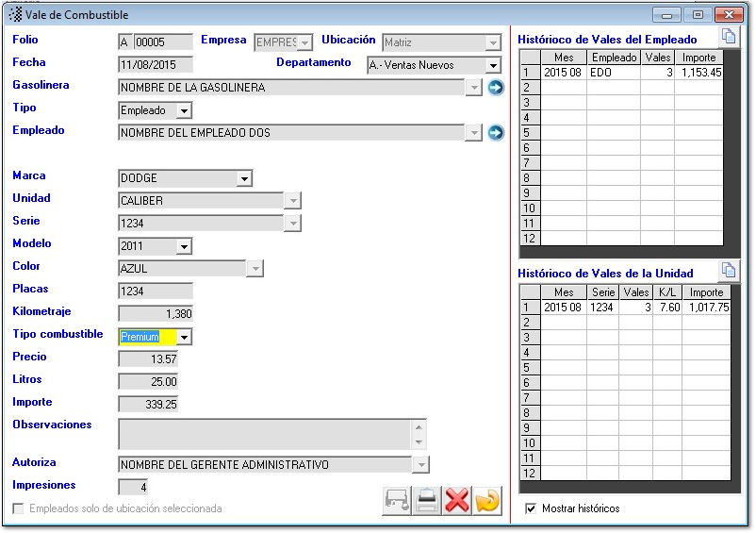Click the Vale de Combustible title bar icon
This screenshot has height=533, width=756.
(x=15, y=14)
